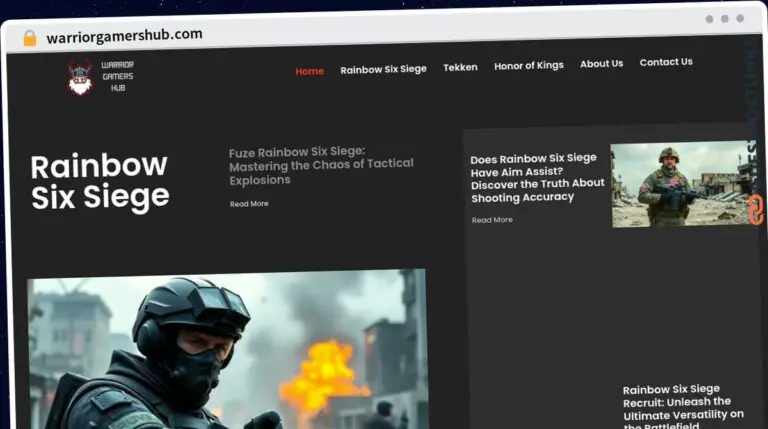Viewport: 768px width, 429px height.
Task: Click Read More under the Fuze article
Action: click(x=249, y=204)
